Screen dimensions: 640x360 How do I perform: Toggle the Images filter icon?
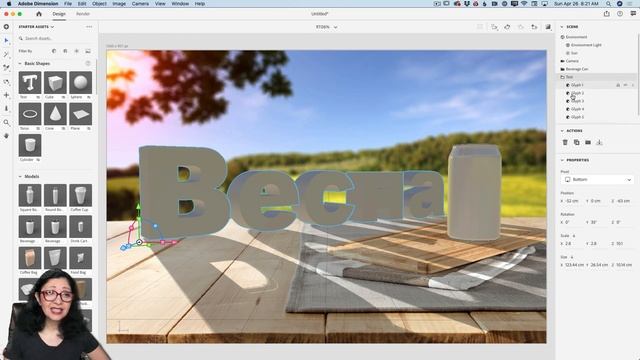pyautogui.click(x=88, y=51)
